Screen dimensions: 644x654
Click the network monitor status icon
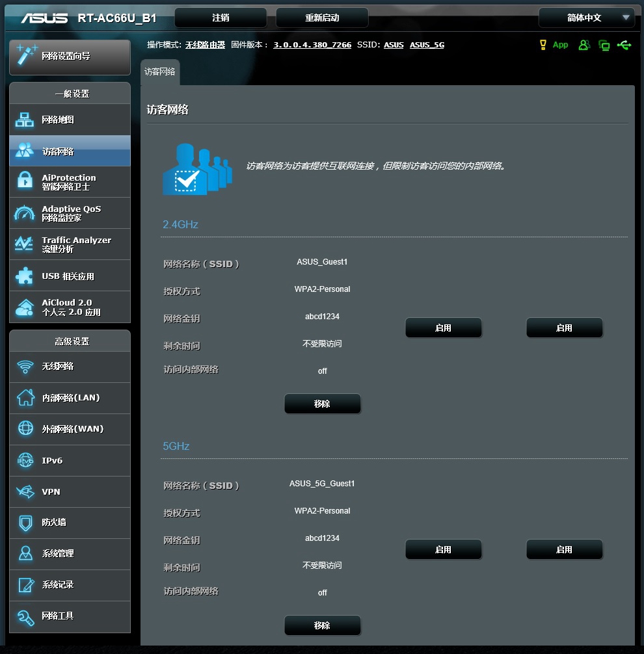coord(604,45)
